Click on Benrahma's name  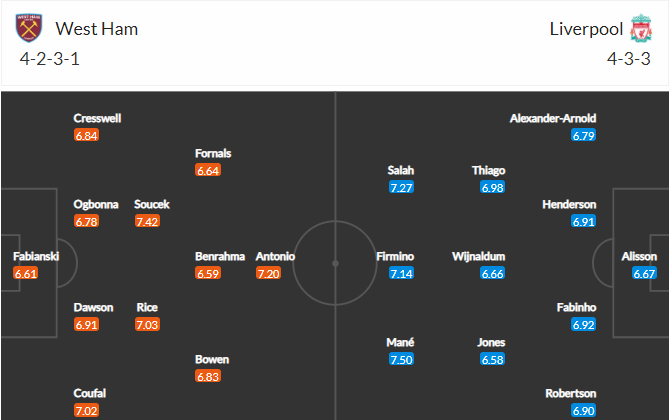coord(220,256)
